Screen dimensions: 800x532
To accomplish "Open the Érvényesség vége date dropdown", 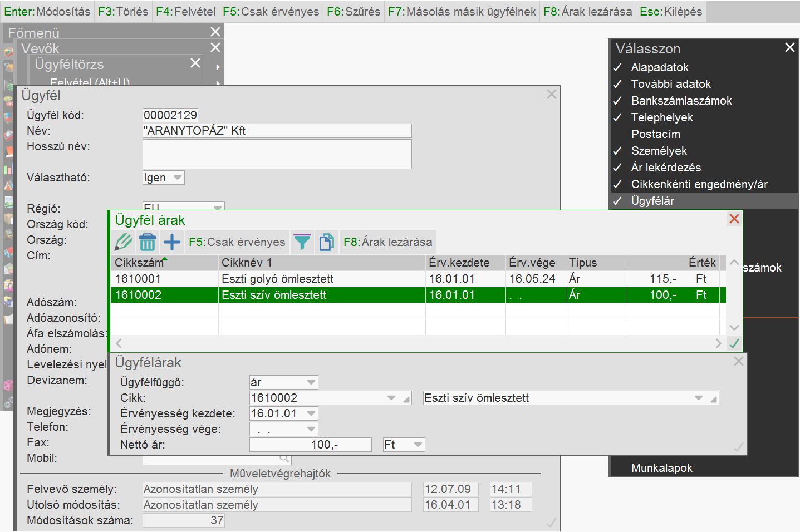I will [311, 429].
